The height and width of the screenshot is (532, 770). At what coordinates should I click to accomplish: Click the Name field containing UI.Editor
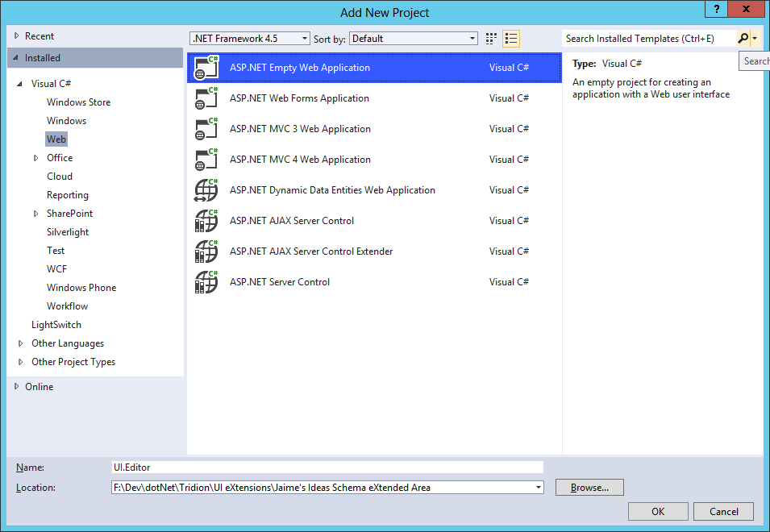click(x=327, y=468)
